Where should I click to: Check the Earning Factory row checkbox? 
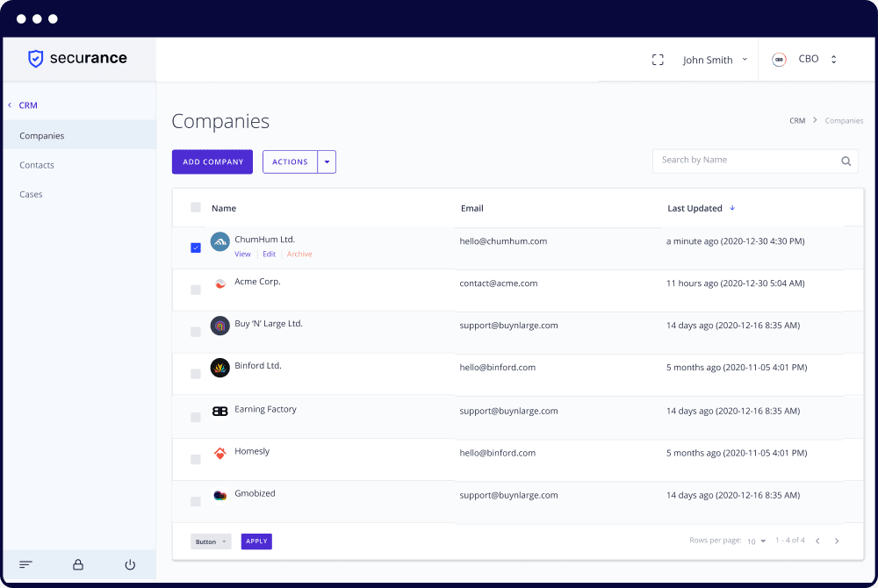[196, 418]
